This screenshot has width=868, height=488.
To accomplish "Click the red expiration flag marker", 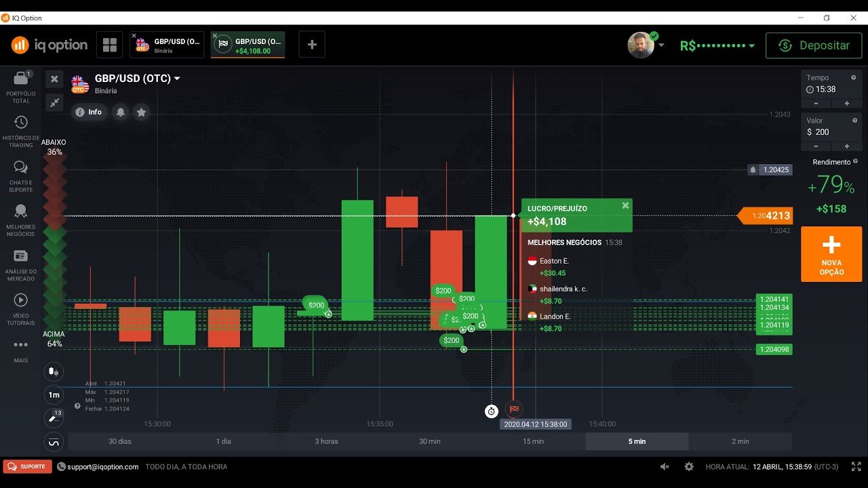I will tap(514, 409).
